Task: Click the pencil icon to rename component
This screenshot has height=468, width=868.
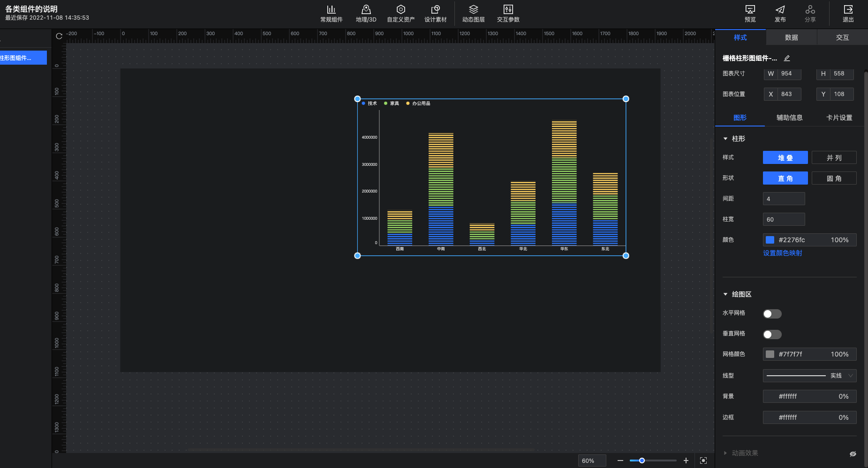Action: [x=787, y=58]
